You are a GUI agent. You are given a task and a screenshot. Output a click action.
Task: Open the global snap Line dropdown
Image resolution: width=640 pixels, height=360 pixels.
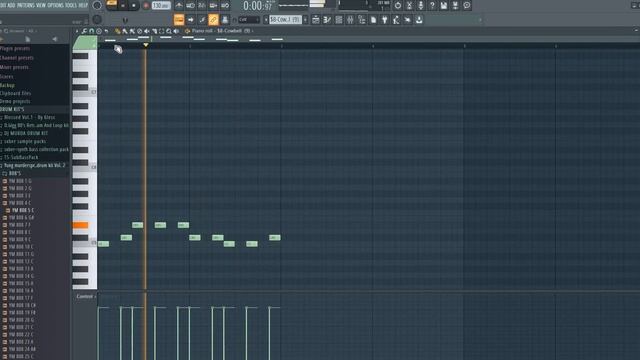point(248,20)
